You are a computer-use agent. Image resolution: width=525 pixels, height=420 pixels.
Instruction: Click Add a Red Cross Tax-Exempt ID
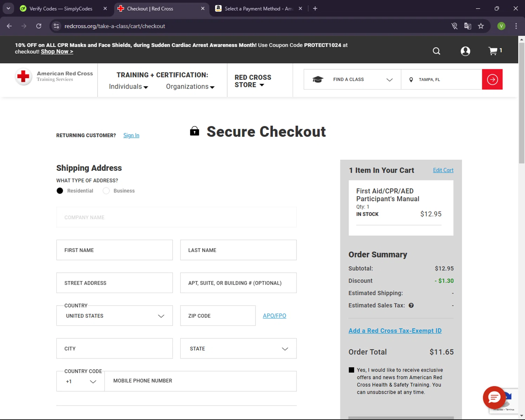tap(395, 331)
